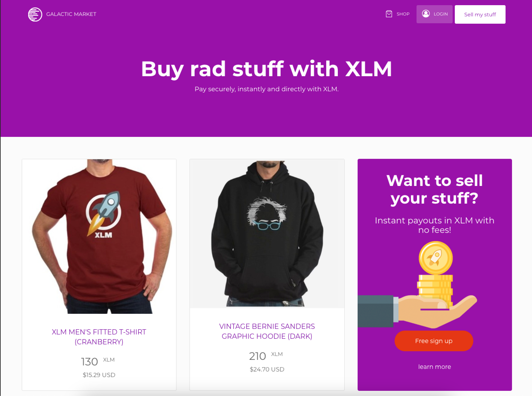This screenshot has height=396, width=532.
Task: Click the $24.70 USD price text
Action: tap(267, 369)
